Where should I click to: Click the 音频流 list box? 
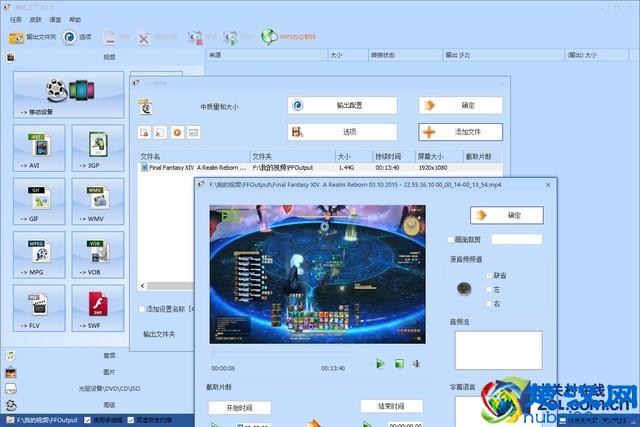(x=499, y=350)
